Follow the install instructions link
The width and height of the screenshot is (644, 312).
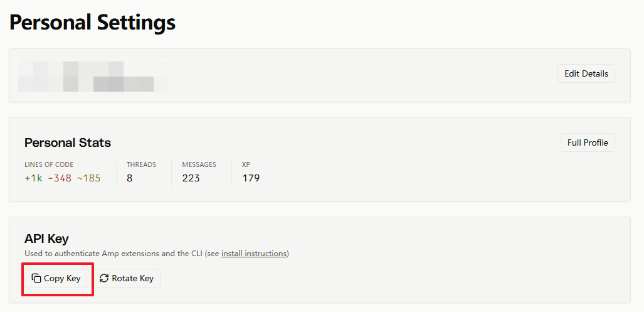click(254, 254)
